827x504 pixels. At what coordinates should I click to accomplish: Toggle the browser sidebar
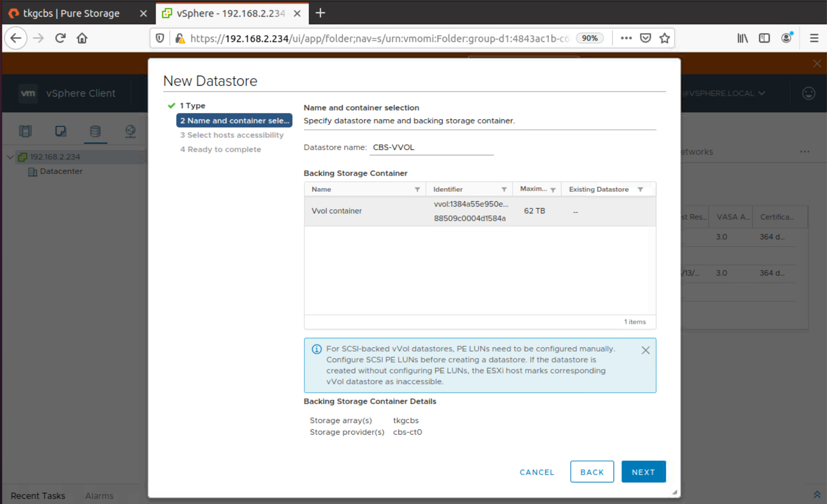pyautogui.click(x=764, y=38)
